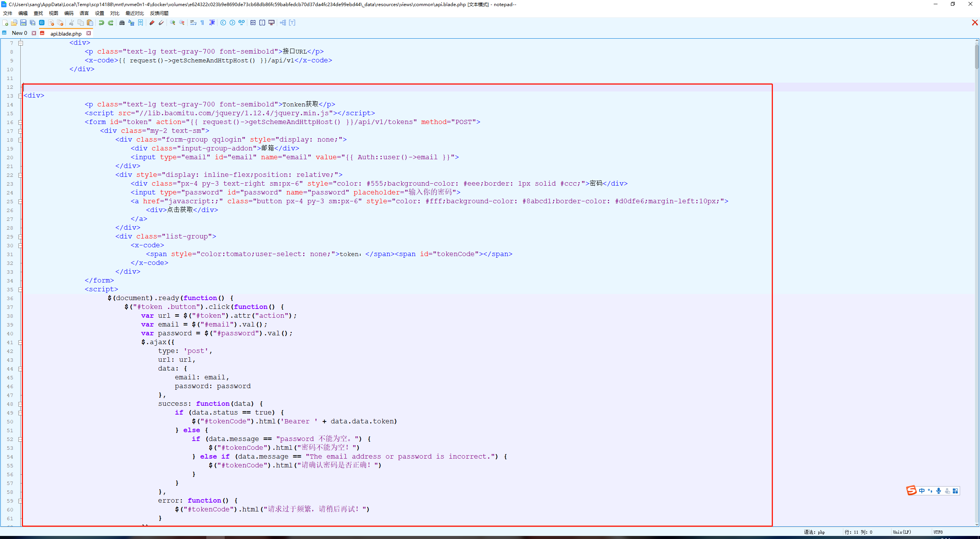The width and height of the screenshot is (980, 539).
Task: Click the Paste clipboard icon
Action: [90, 23]
